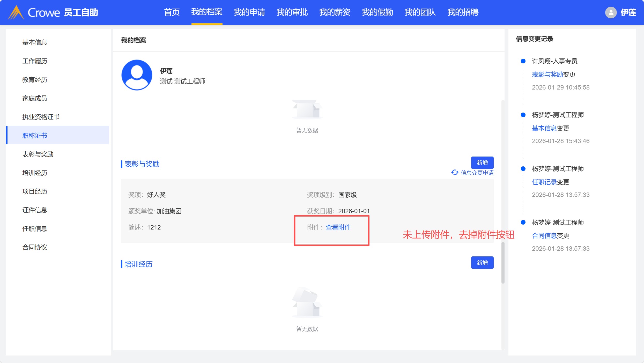Click the vertical scrollbar of the profile panel
This screenshot has width=644, height=363.
503,263
